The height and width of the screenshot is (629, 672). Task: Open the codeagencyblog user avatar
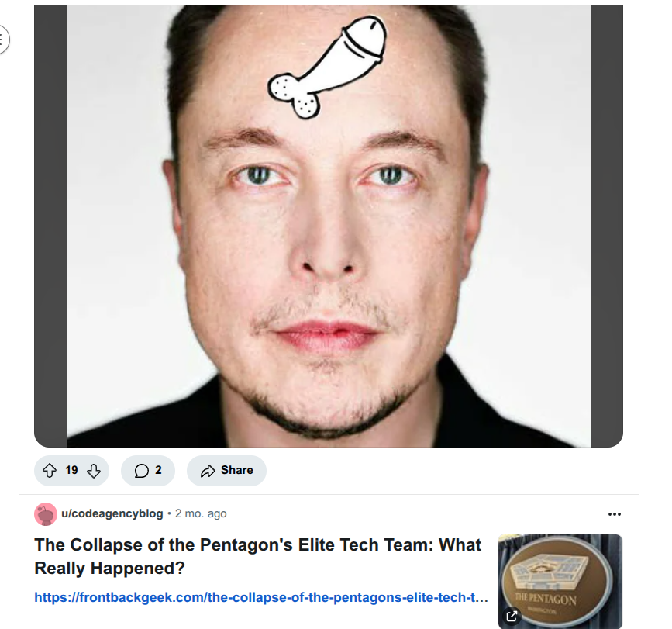click(46, 513)
